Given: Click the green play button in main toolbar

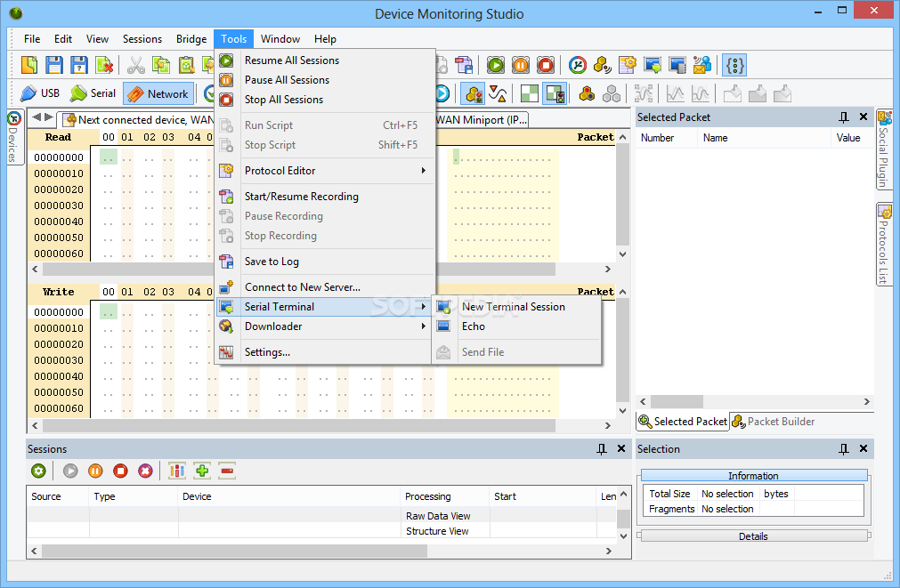Looking at the screenshot, I should point(495,65).
